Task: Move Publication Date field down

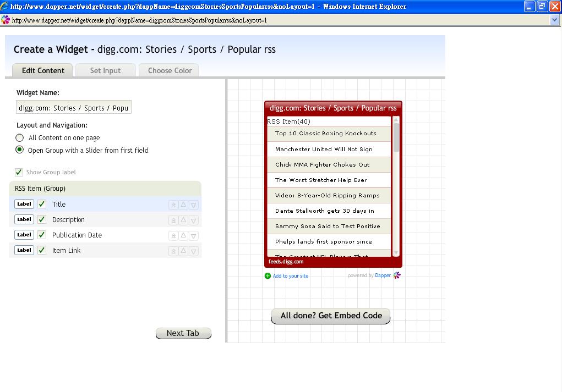Action: (x=193, y=235)
